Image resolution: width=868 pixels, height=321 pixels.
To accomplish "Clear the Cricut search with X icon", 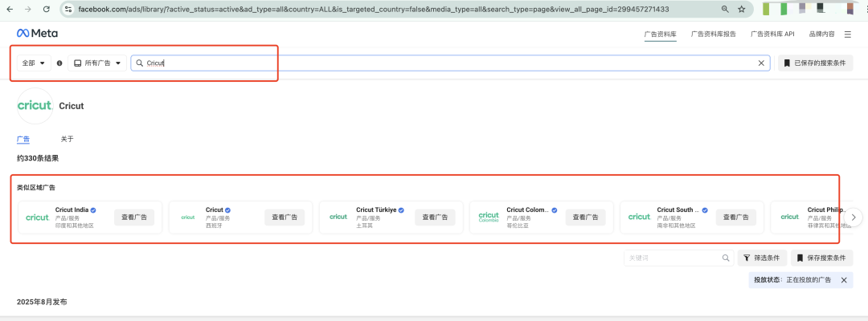I will pyautogui.click(x=761, y=63).
